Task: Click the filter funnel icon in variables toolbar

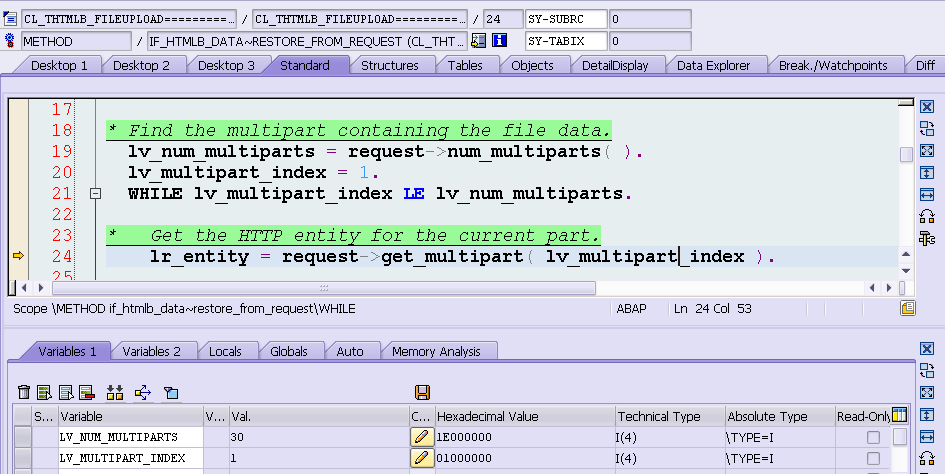Action: coord(171,393)
